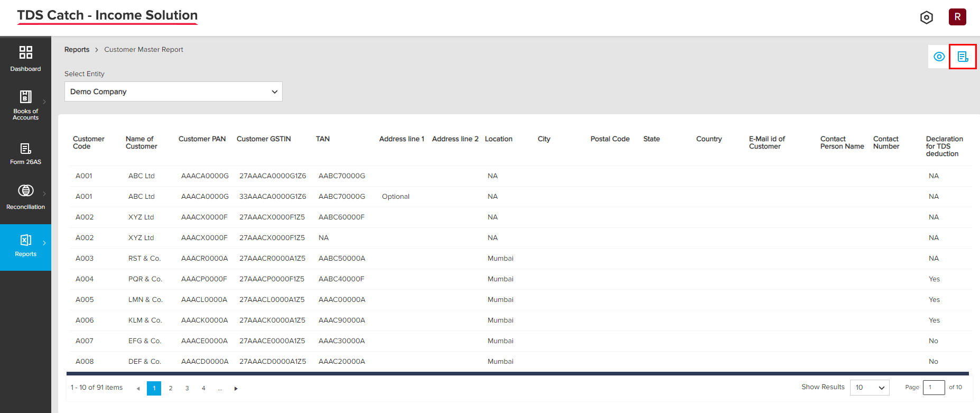
Task: Click the 1 - 10 of 91 items label
Action: (97, 388)
